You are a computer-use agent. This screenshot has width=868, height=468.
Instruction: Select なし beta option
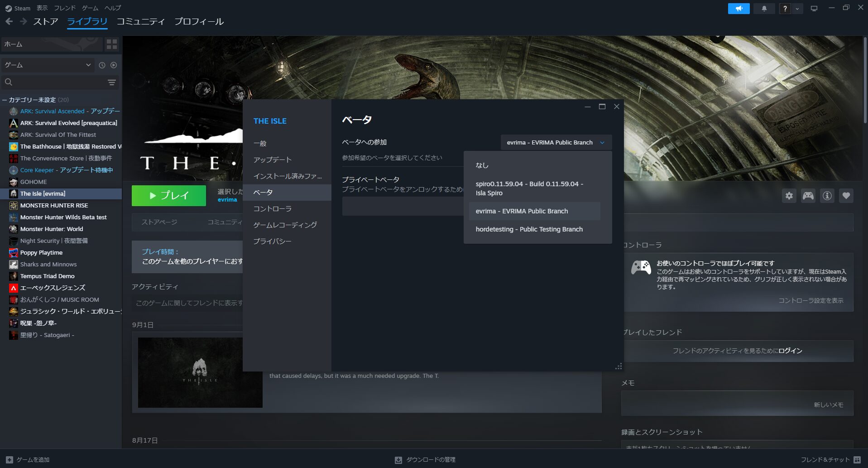535,165
